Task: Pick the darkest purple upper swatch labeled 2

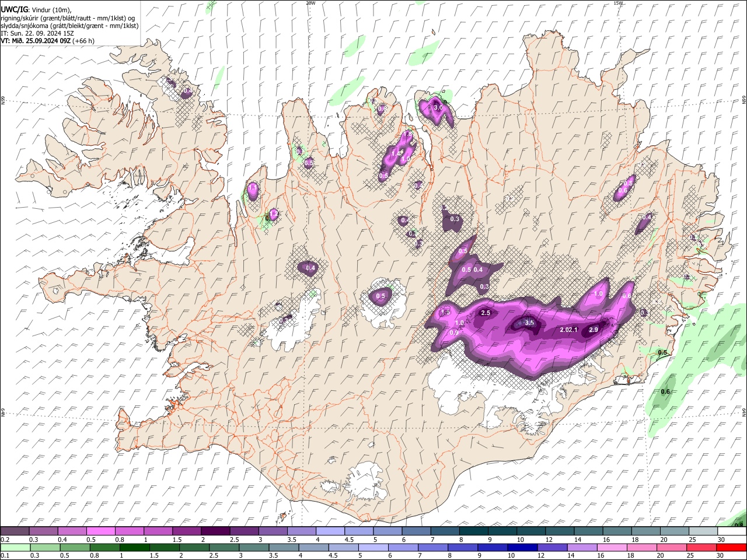Action: coord(215,531)
